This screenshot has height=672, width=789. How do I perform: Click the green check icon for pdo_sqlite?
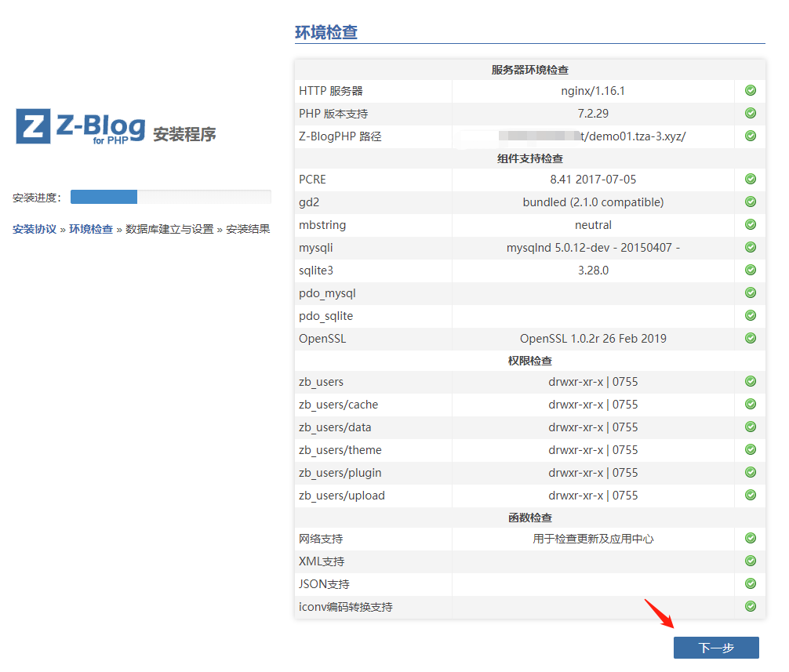tap(751, 315)
